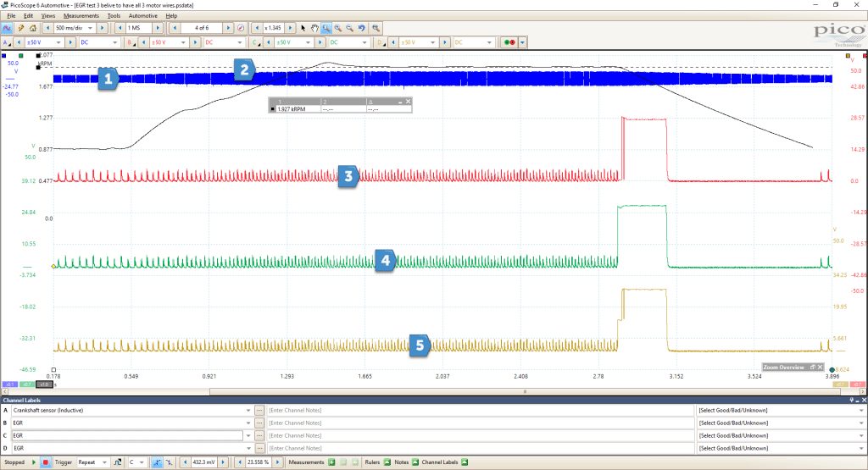Click the zoom-out magnifier icon
The height and width of the screenshot is (470, 868).
[x=350, y=28]
